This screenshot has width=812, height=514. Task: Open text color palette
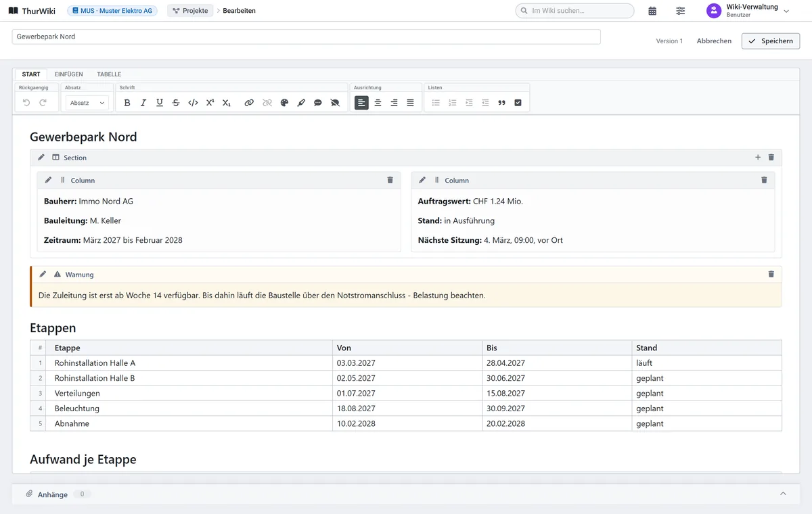point(284,103)
